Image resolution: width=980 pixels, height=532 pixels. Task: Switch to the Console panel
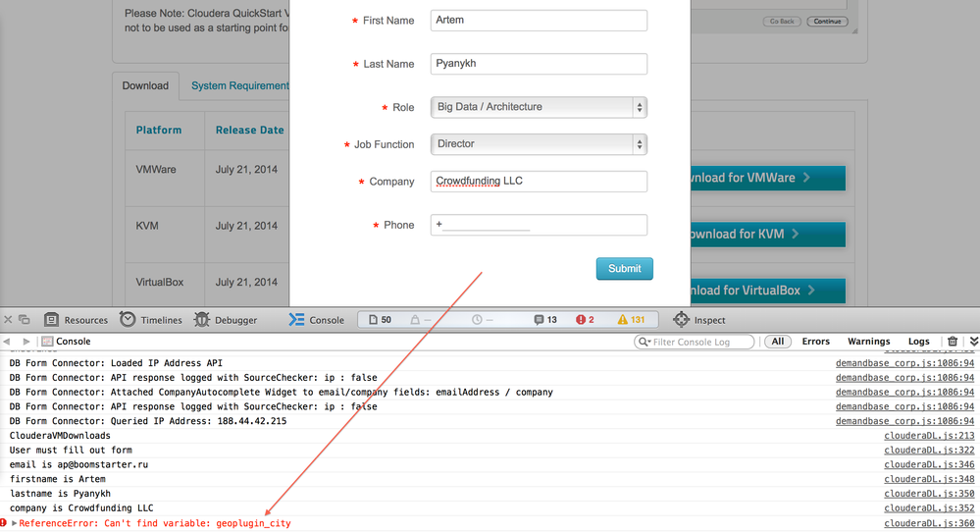(316, 320)
